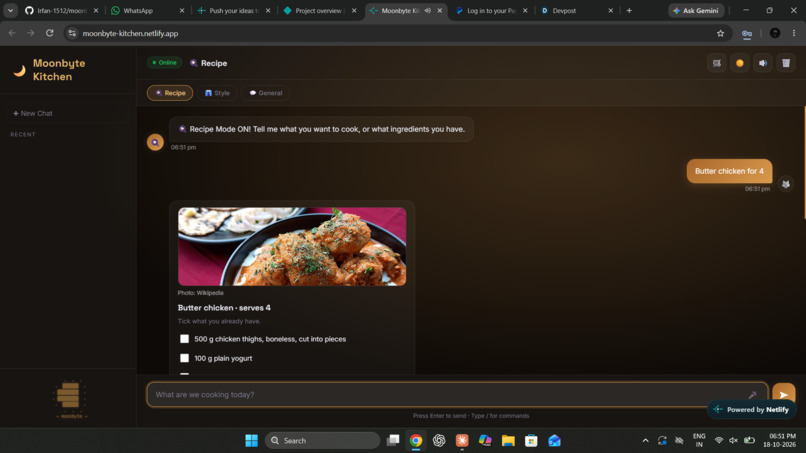The width and height of the screenshot is (806, 453).
Task: Close the Devpost browser tab
Action: (610, 10)
